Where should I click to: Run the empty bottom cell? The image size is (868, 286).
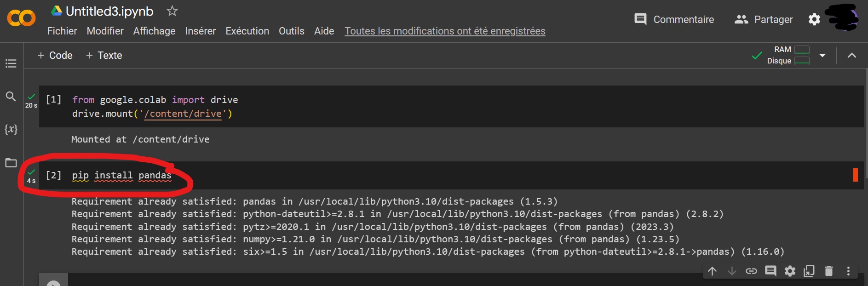point(53,283)
